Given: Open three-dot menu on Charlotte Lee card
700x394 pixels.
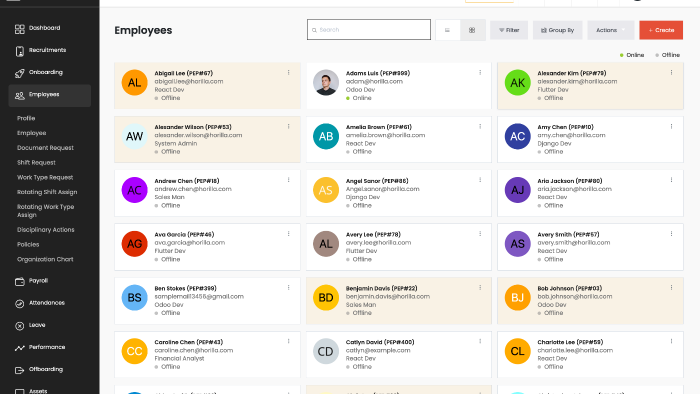Looking at the screenshot, I should click(671, 341).
